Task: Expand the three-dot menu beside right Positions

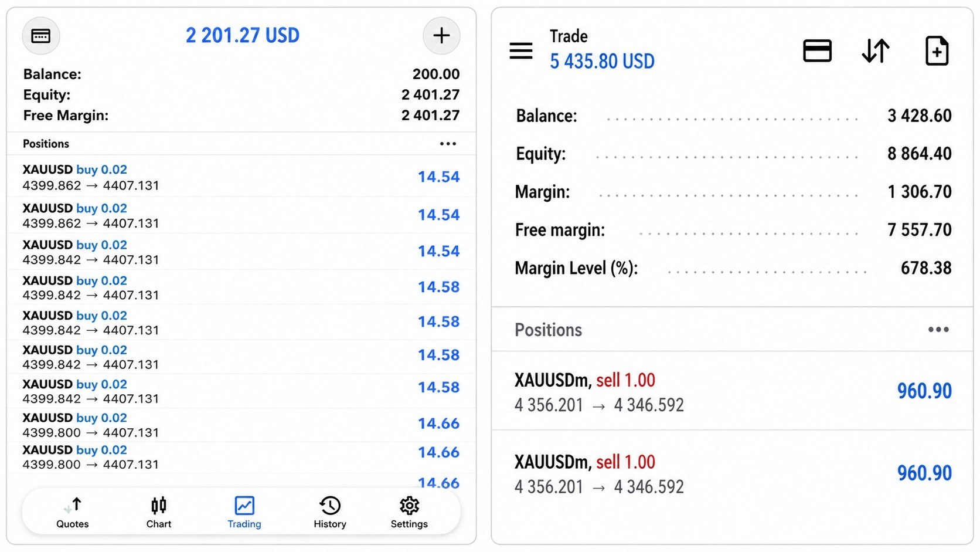Action: click(x=938, y=330)
